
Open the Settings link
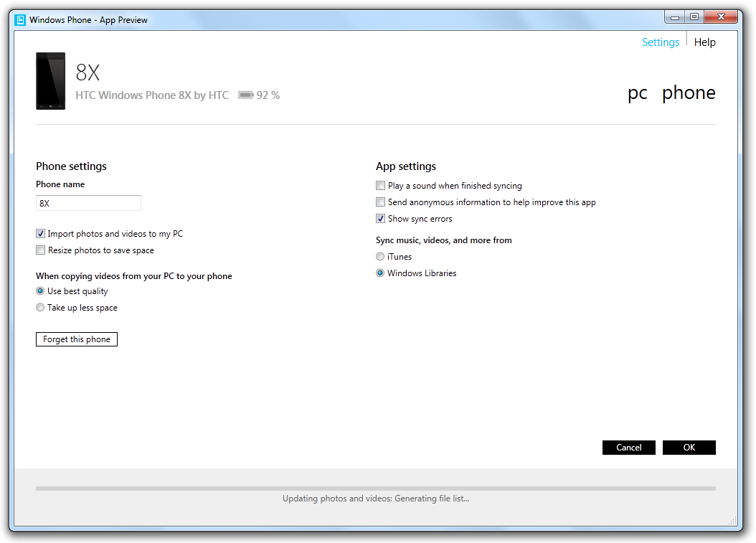(x=660, y=42)
